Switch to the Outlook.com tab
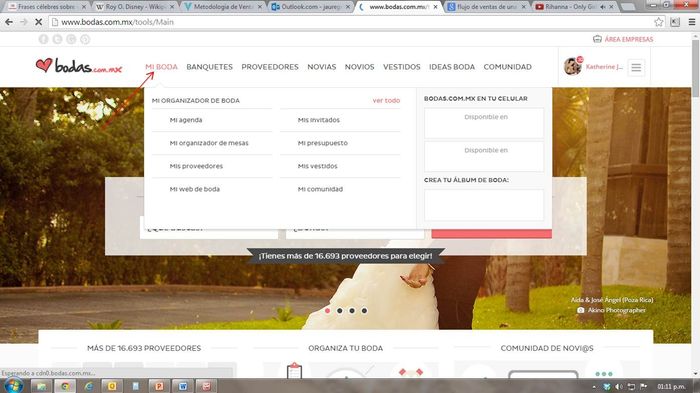 pyautogui.click(x=311, y=7)
